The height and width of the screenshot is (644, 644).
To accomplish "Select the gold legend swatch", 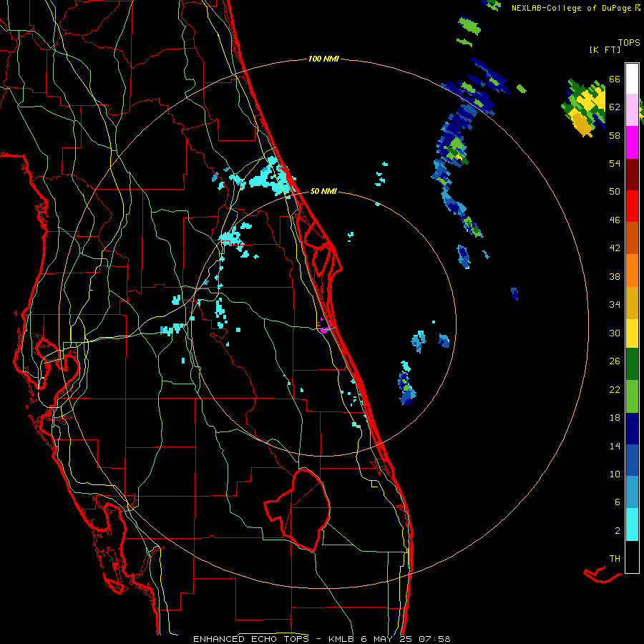I will pos(632,303).
